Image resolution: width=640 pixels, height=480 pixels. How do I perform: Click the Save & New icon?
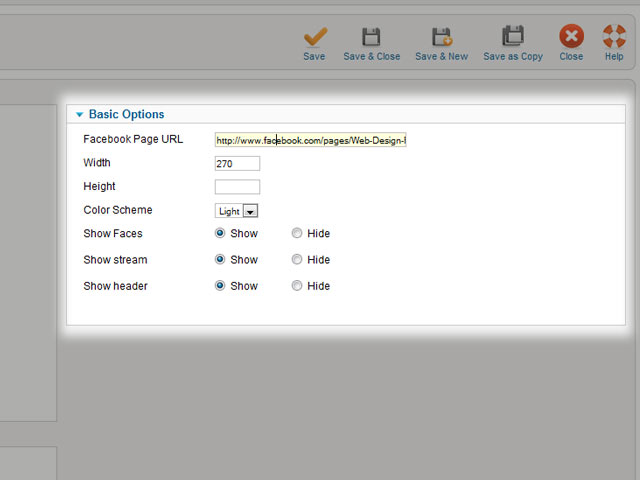click(x=442, y=37)
